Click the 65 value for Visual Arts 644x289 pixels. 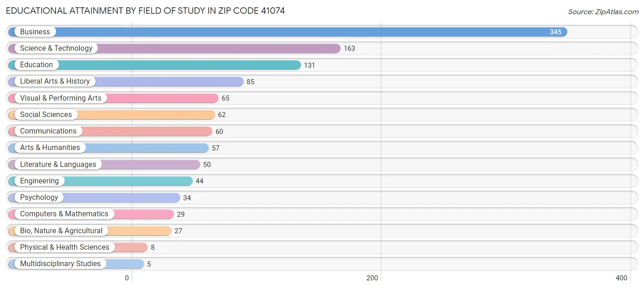225,98
